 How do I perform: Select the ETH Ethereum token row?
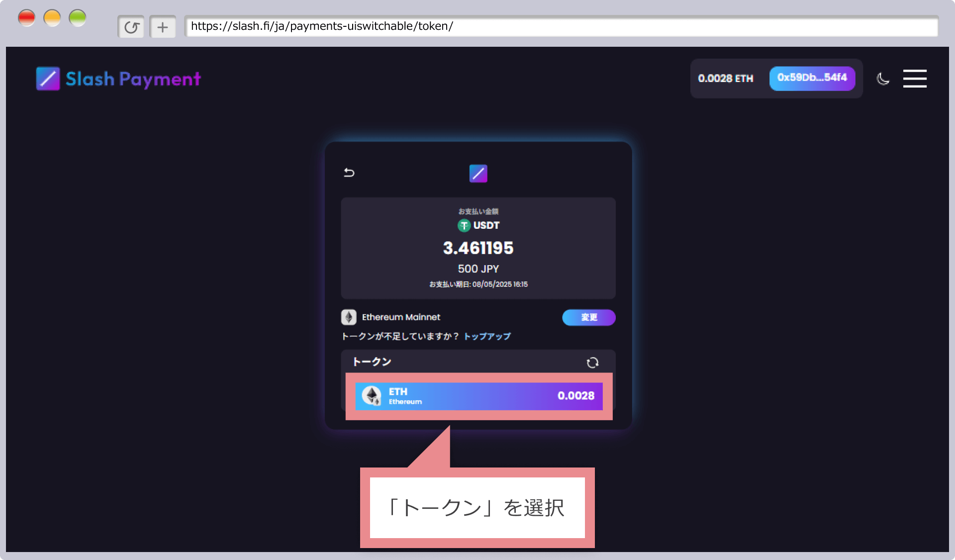(478, 396)
